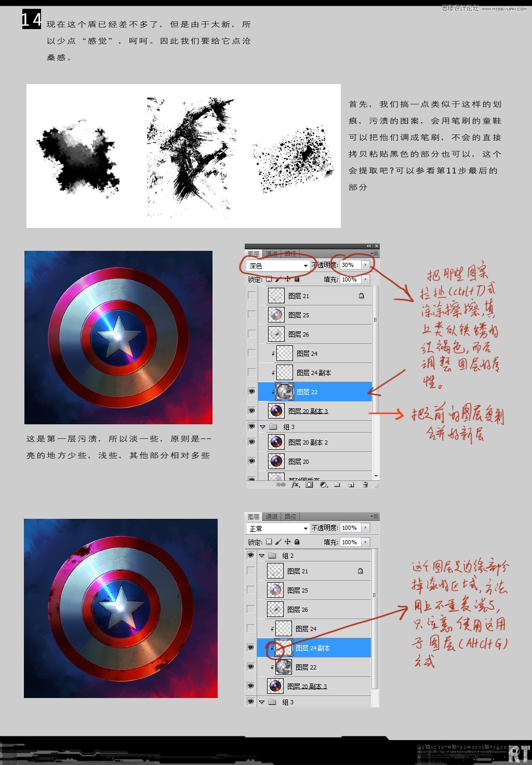532x765 pixels.
Task: Click lock all padlock icon in 深色 panel
Action: point(297,279)
